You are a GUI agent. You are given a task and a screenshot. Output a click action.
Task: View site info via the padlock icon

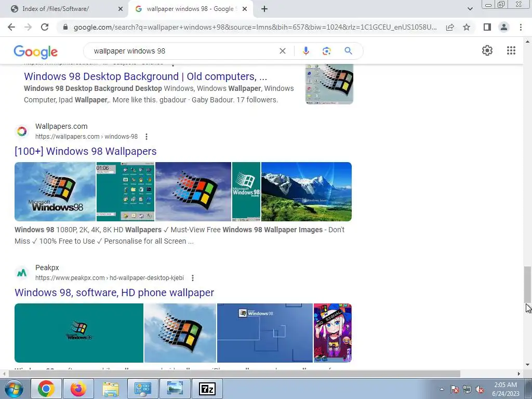click(65, 27)
